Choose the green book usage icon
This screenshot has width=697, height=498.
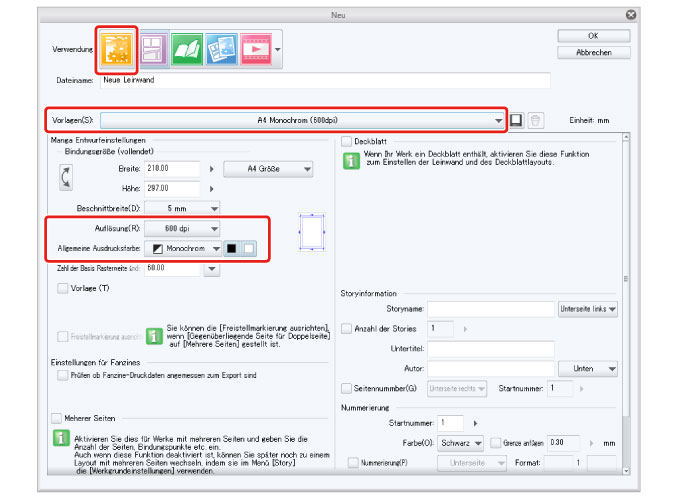coord(187,49)
